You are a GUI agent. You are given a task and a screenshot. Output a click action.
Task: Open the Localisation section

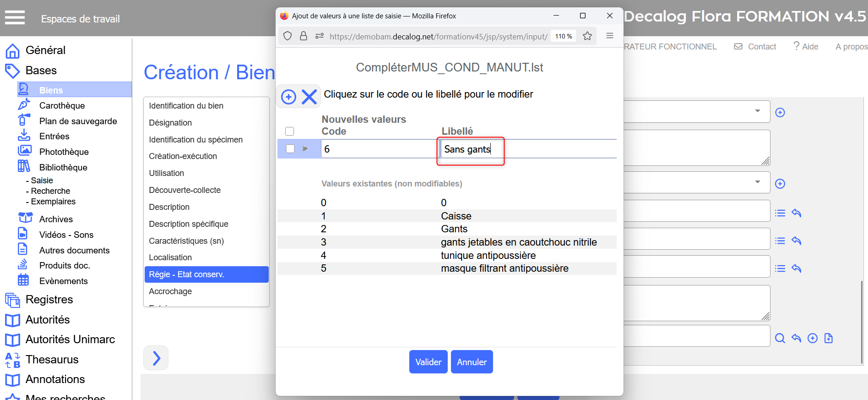pos(170,258)
